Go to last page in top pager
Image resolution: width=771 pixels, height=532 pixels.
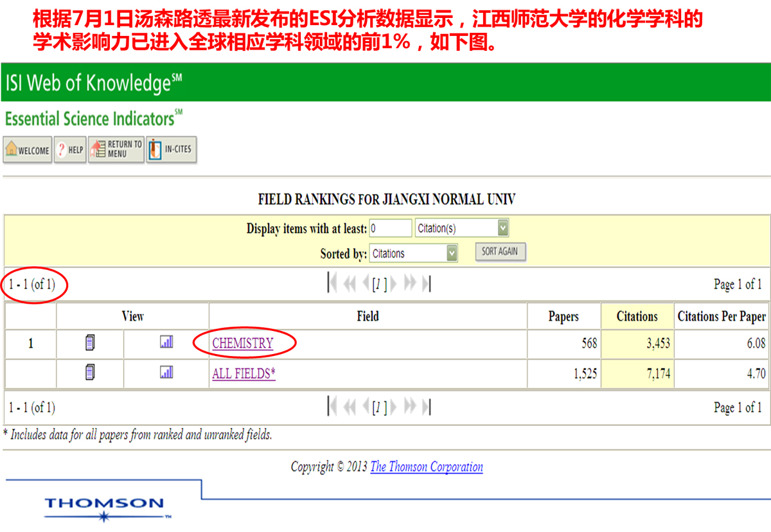click(426, 283)
